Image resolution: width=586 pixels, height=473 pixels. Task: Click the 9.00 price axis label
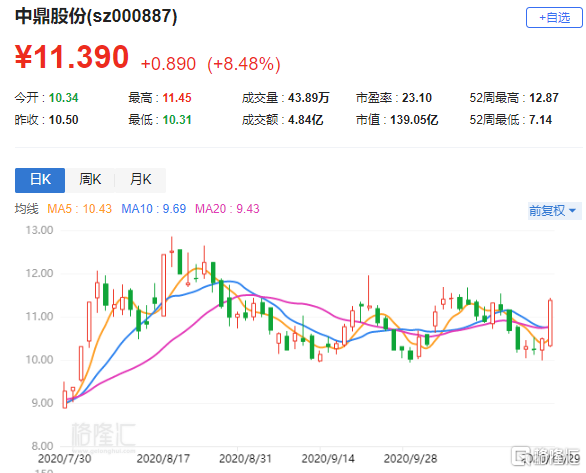coord(42,404)
